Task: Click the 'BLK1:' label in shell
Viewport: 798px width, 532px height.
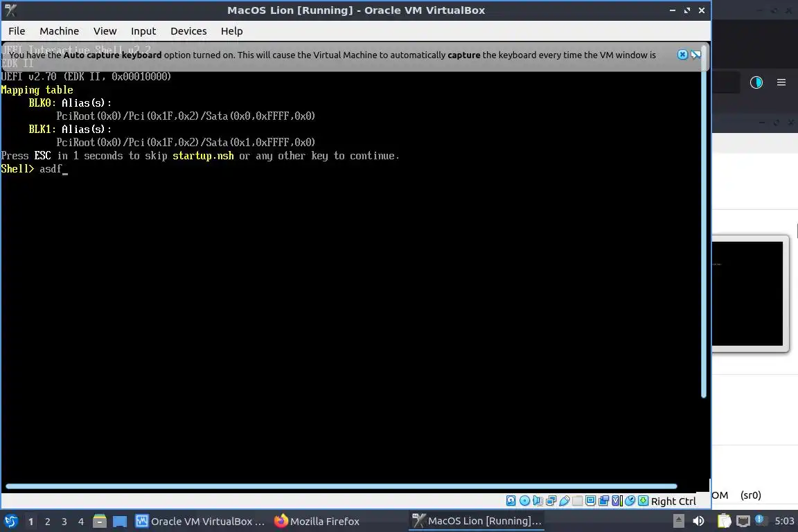Action: click(42, 130)
